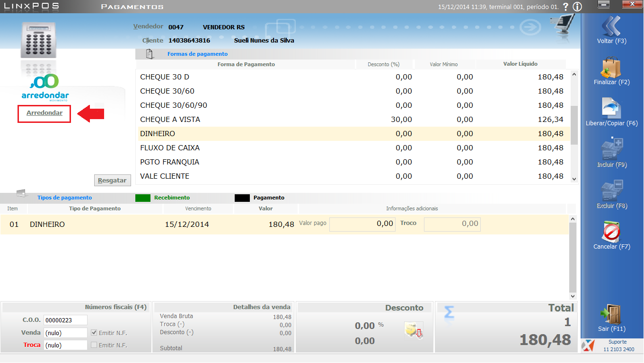Click the Incluir (F9) add icon

click(612, 149)
